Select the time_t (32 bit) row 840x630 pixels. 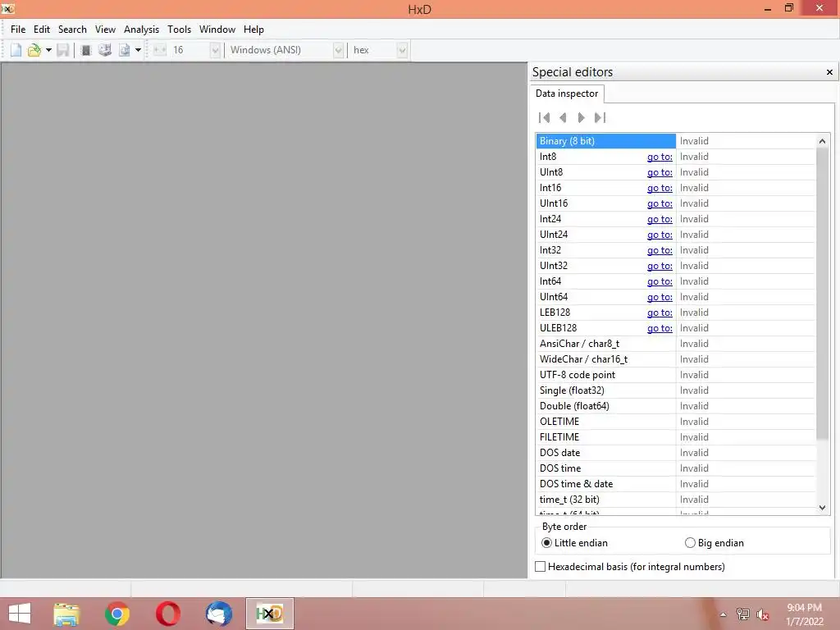(x=676, y=499)
